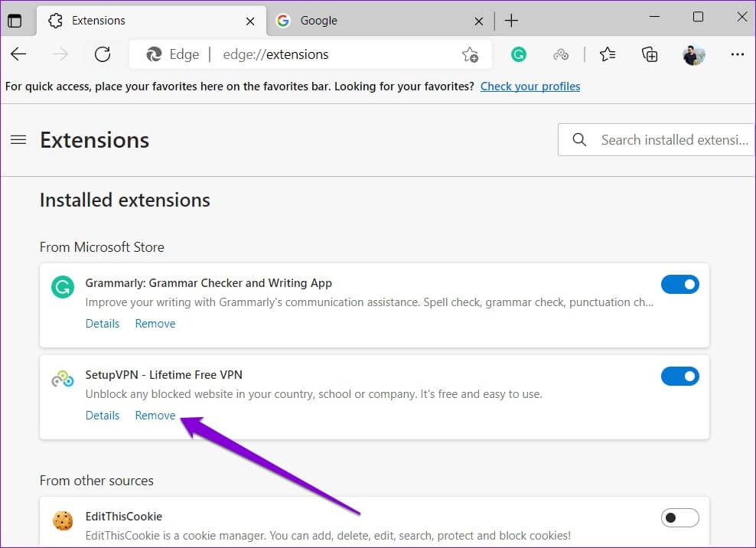Viewport: 756px width, 548px height.
Task: Open the profile avatar menu
Action: (x=694, y=55)
